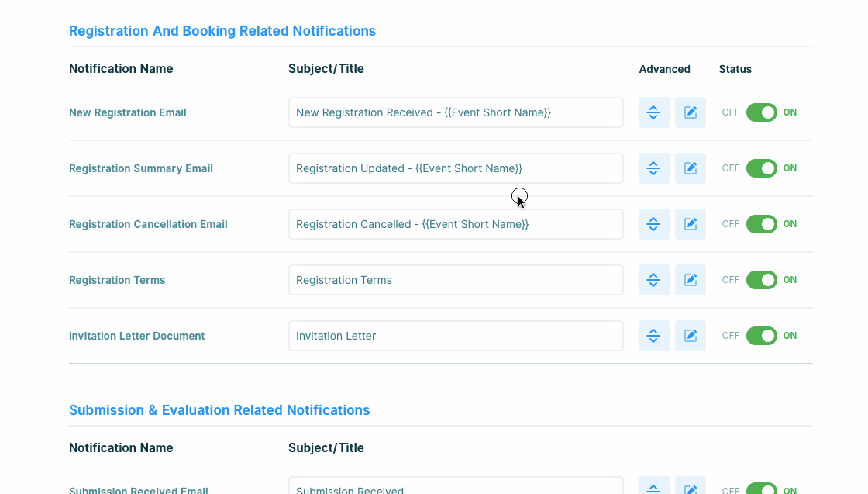Edit the Invitation Letter Document template
868x494 pixels.
[x=690, y=336]
